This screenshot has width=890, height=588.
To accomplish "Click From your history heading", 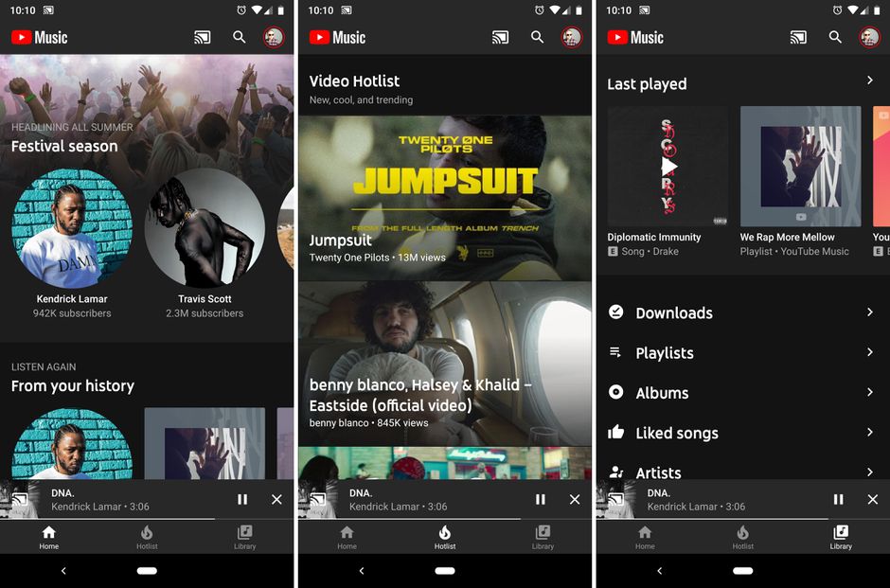I will tap(73, 386).
